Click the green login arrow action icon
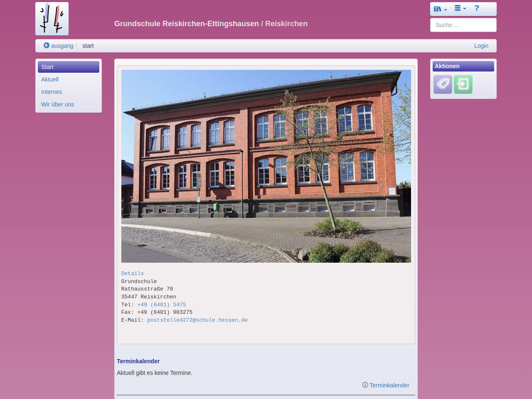This screenshot has width=532, height=399. [463, 84]
